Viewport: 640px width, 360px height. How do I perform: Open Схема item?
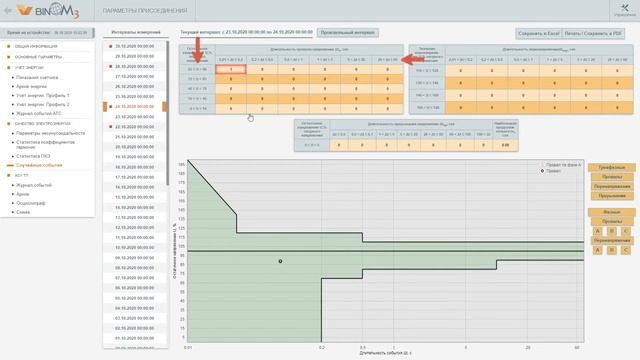tap(23, 212)
